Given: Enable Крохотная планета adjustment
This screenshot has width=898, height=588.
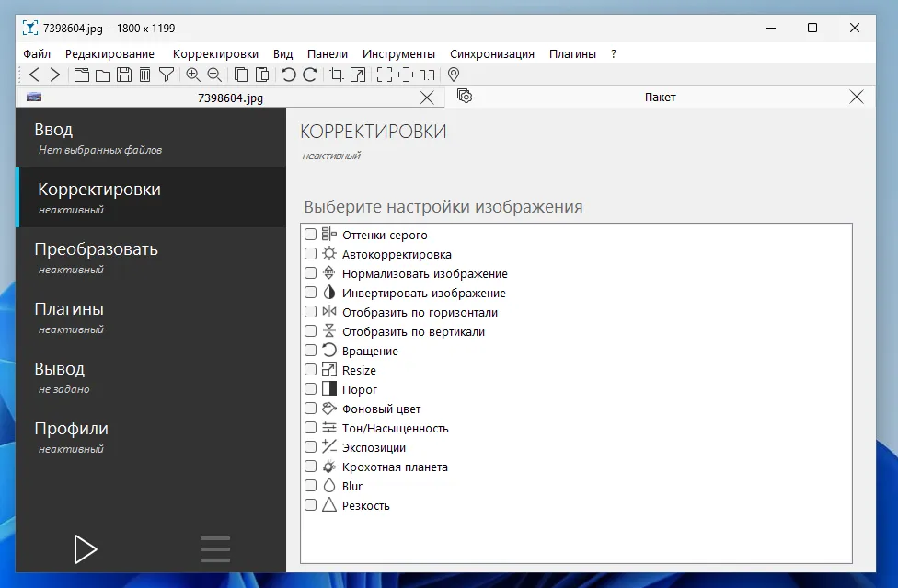Looking at the screenshot, I should coord(310,466).
